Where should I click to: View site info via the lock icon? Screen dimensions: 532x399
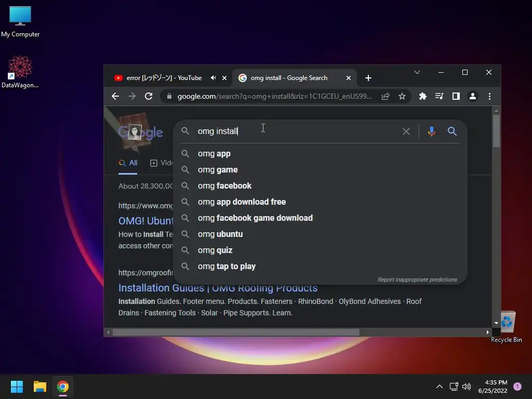point(169,96)
